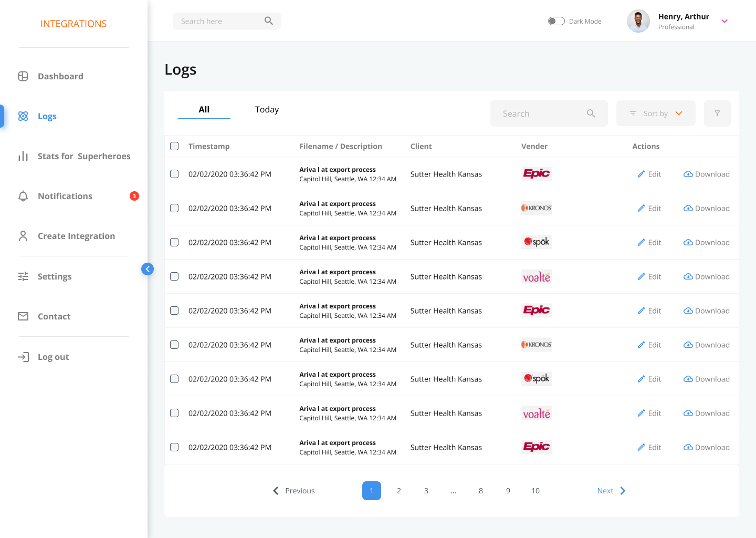Check the first Voalte row checkbox

pyautogui.click(x=174, y=276)
